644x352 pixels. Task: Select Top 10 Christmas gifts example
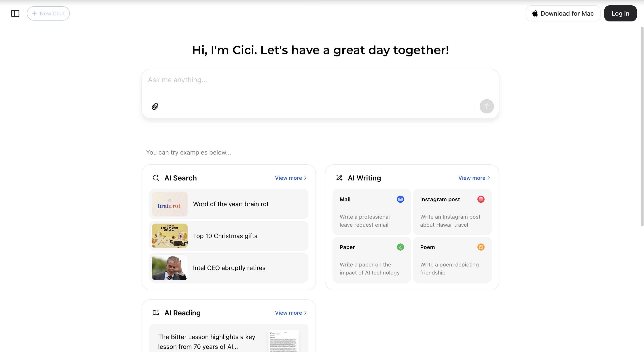click(225, 236)
